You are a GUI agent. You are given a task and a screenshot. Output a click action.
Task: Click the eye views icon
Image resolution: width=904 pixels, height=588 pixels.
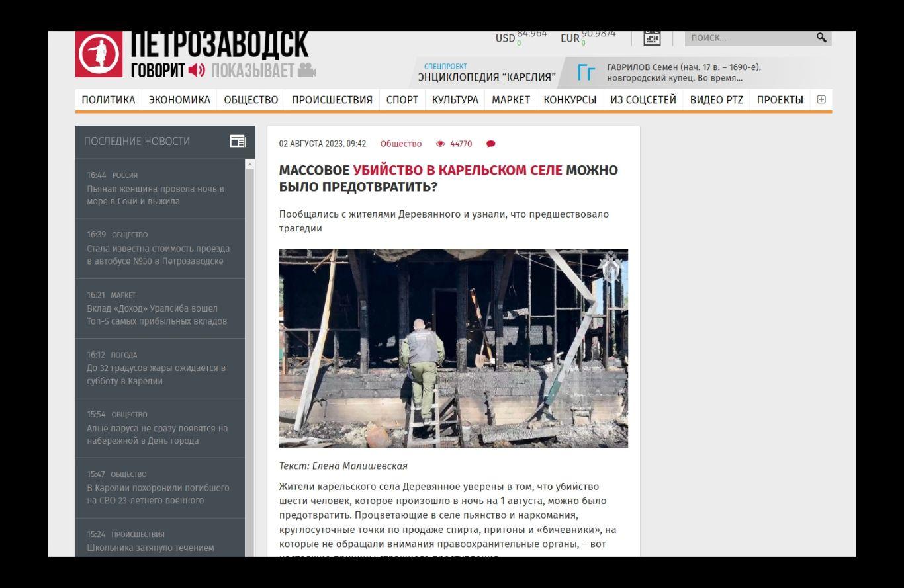tap(441, 144)
